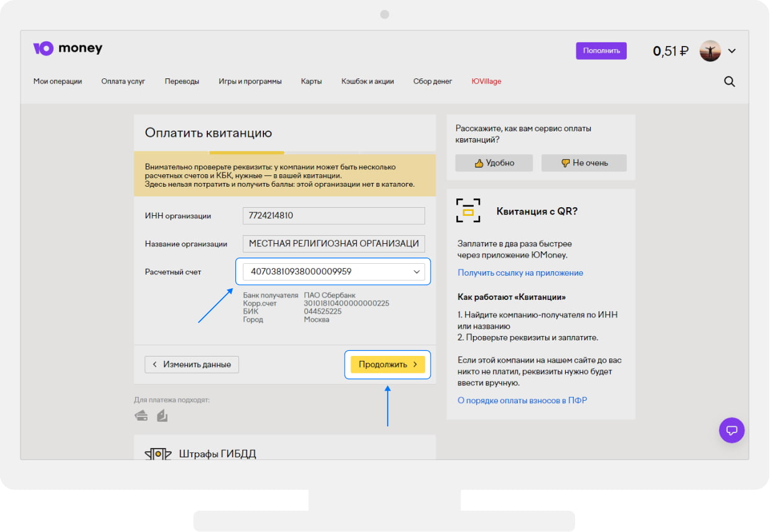This screenshot has width=770, height=532.
Task: Rate service with Не очень
Action: tap(583, 163)
